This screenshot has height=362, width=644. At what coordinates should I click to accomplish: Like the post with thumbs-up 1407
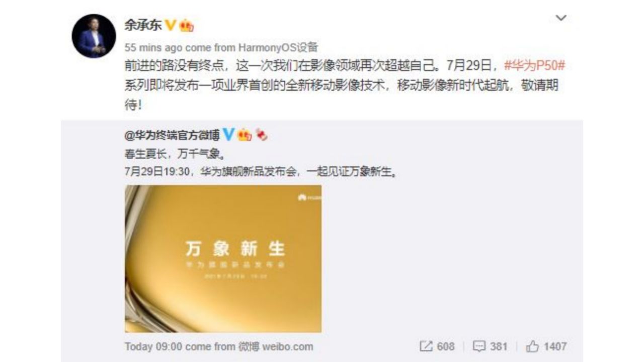pyautogui.click(x=546, y=346)
